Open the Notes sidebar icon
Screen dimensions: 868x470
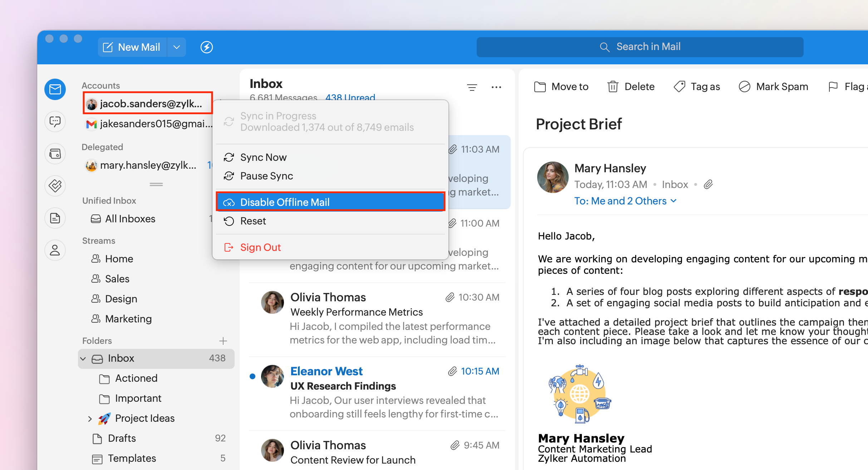tap(55, 218)
